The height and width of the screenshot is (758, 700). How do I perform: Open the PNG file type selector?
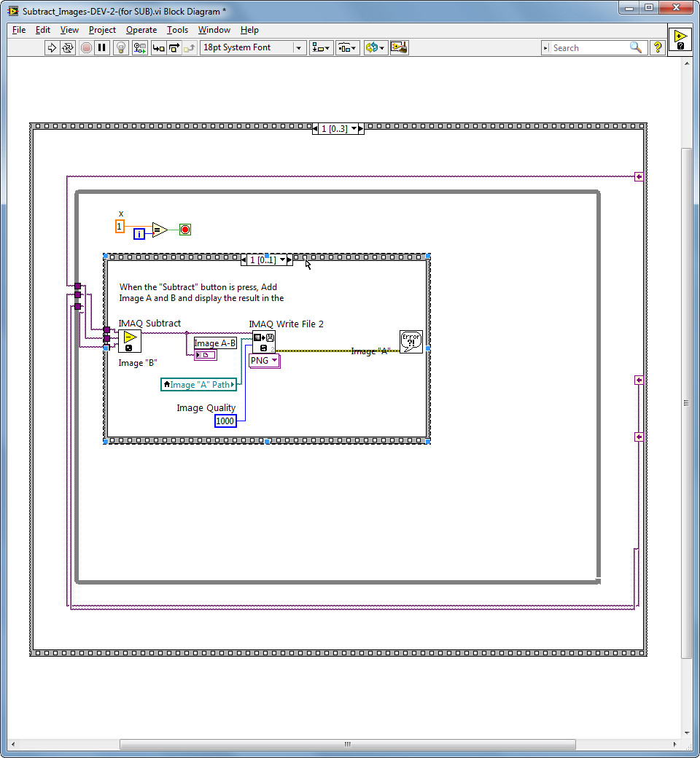coord(264,361)
